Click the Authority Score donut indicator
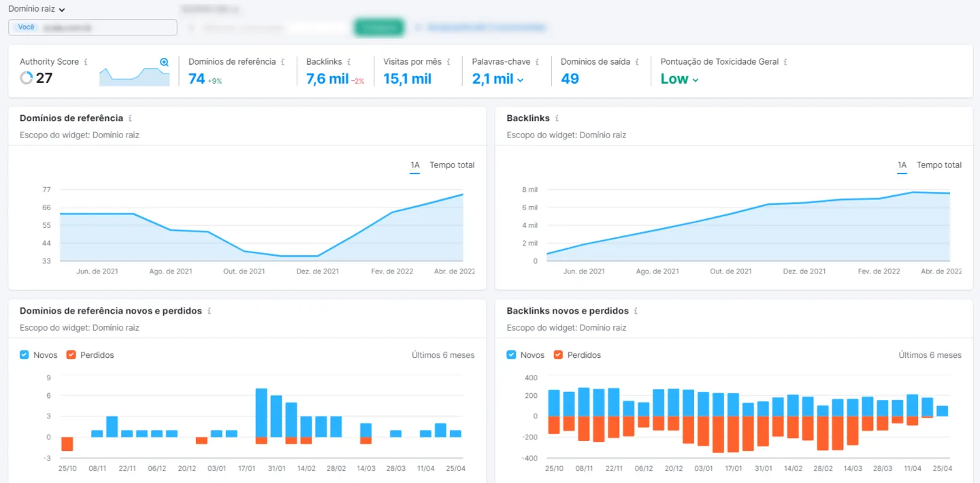 pos(27,78)
